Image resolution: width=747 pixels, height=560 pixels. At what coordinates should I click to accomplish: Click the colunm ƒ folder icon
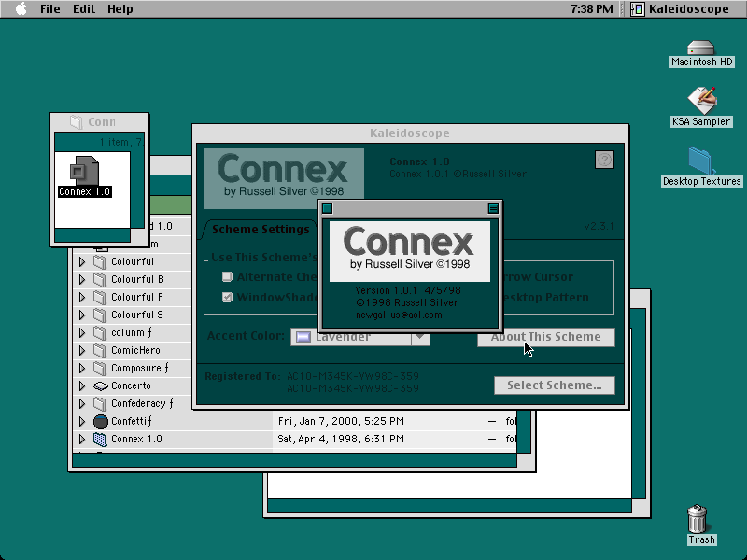pyautogui.click(x=100, y=332)
